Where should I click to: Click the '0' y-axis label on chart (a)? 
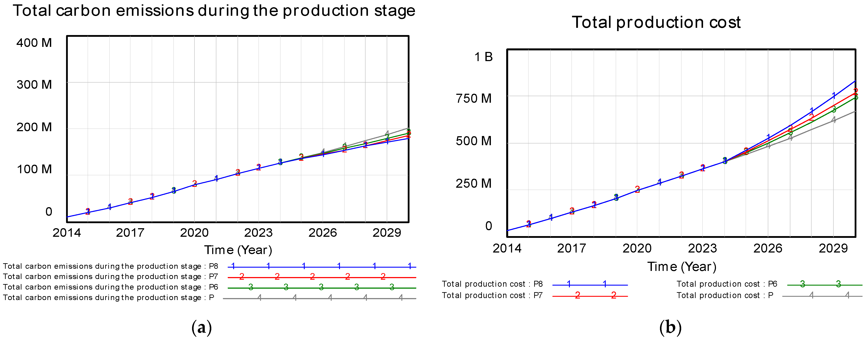coord(49,212)
